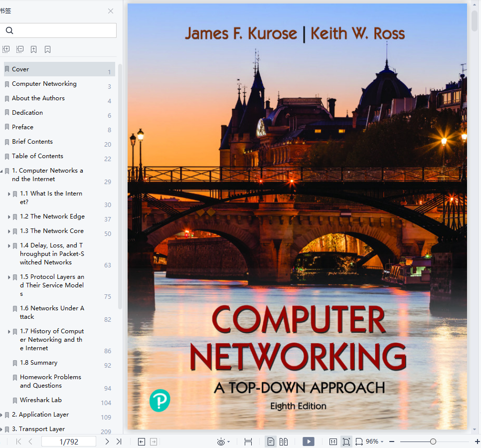
Task: Expand section 1.4 Delay, Loss, and Throughput
Action: [x=9, y=245]
